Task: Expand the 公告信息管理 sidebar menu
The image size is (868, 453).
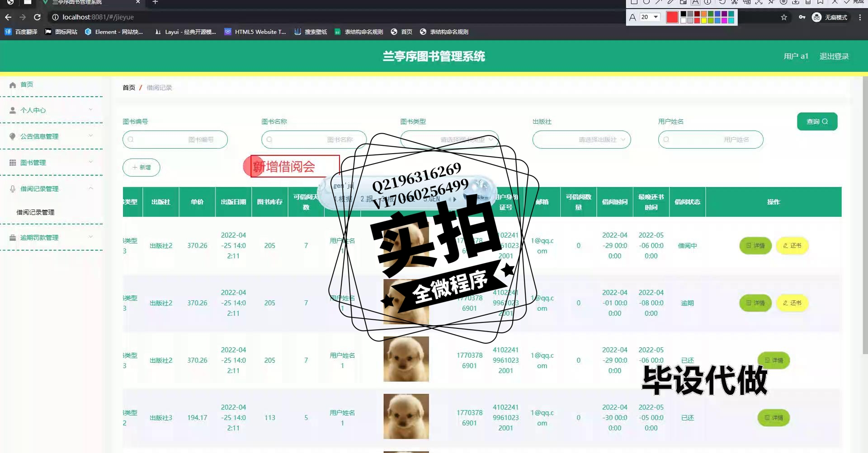Action: click(x=52, y=136)
